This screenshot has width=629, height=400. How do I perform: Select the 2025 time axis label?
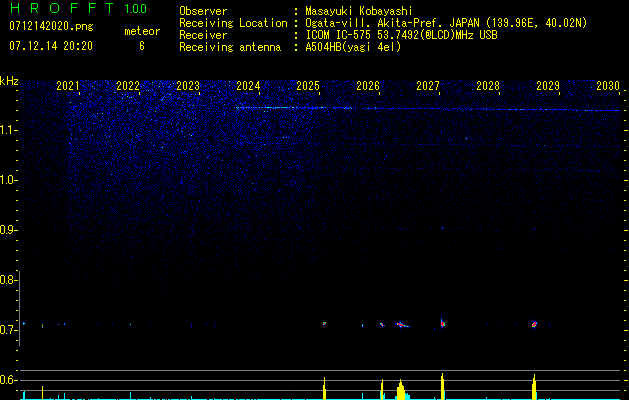[308, 86]
